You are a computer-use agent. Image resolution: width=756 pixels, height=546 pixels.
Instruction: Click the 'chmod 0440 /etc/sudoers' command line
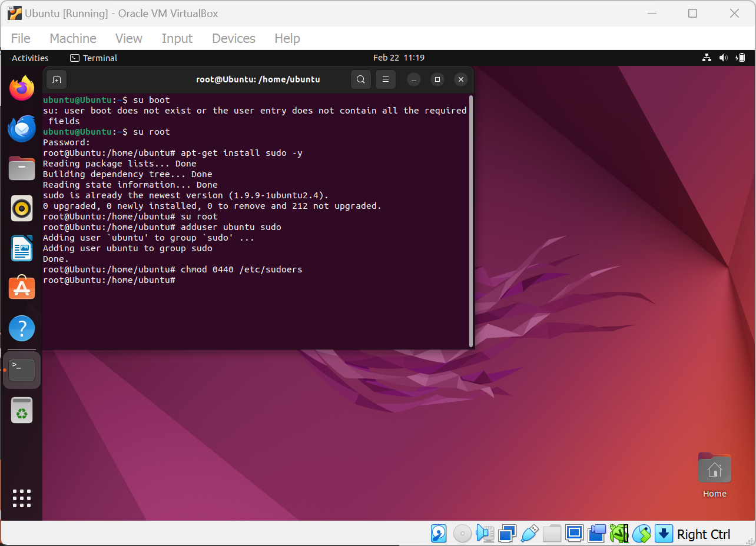pos(173,269)
